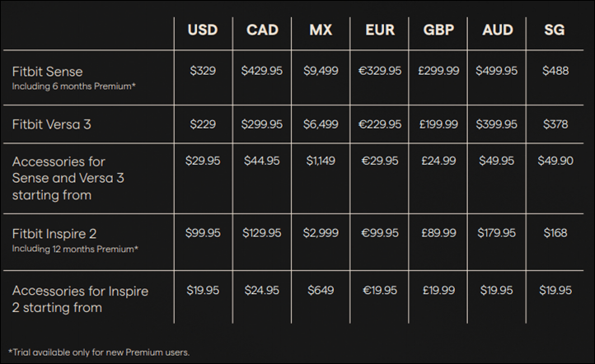The width and height of the screenshot is (595, 364).
Task: Select the Versa 3 price in GBP £199.99
Action: (438, 124)
